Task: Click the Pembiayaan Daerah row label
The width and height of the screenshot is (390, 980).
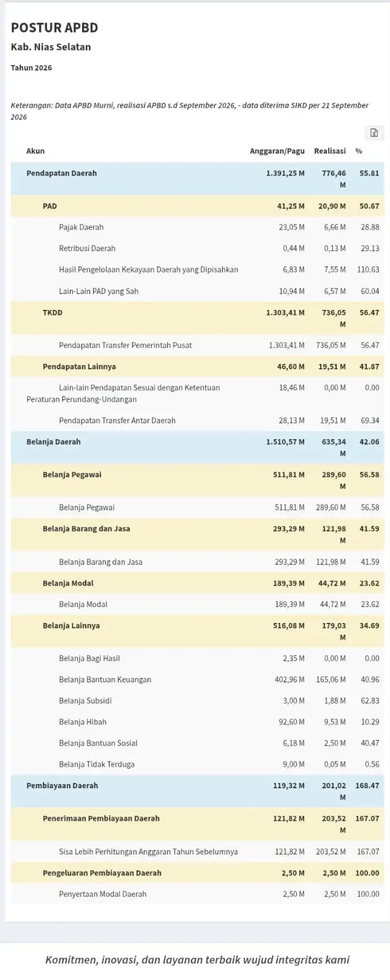Action: (62, 785)
